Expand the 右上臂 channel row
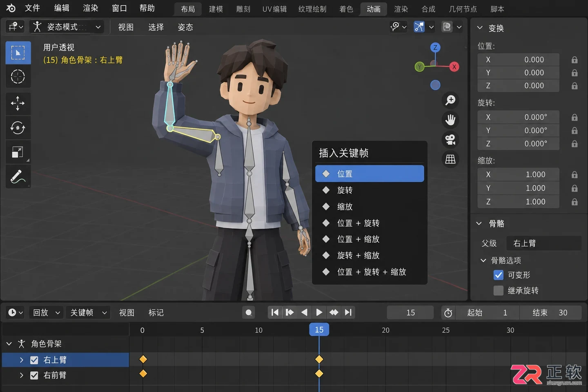 22,360
